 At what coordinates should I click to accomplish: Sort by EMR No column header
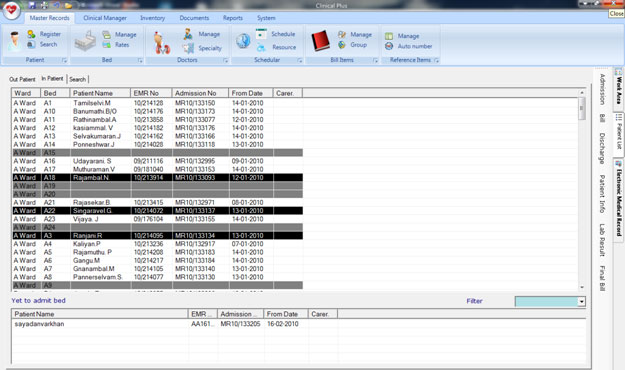(151, 93)
